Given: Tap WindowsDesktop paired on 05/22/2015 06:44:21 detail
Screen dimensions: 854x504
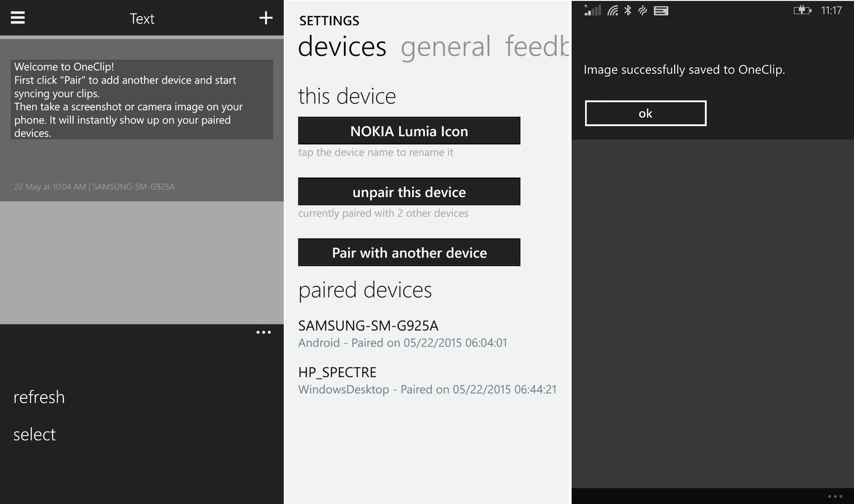Looking at the screenshot, I should pos(427,390).
